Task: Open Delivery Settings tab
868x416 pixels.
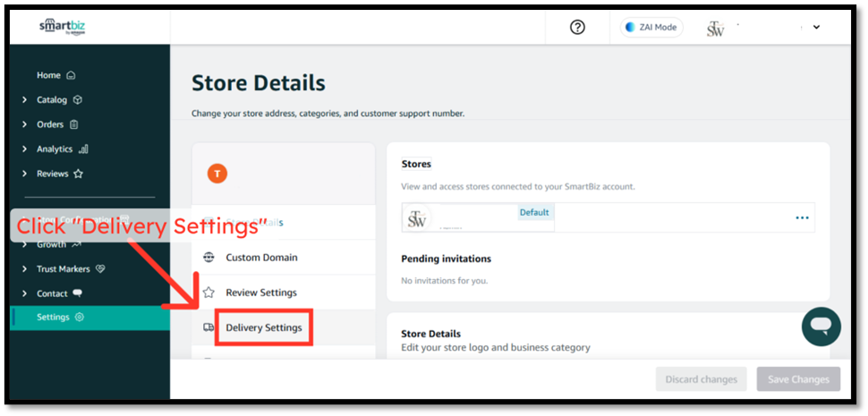Action: 263,328
